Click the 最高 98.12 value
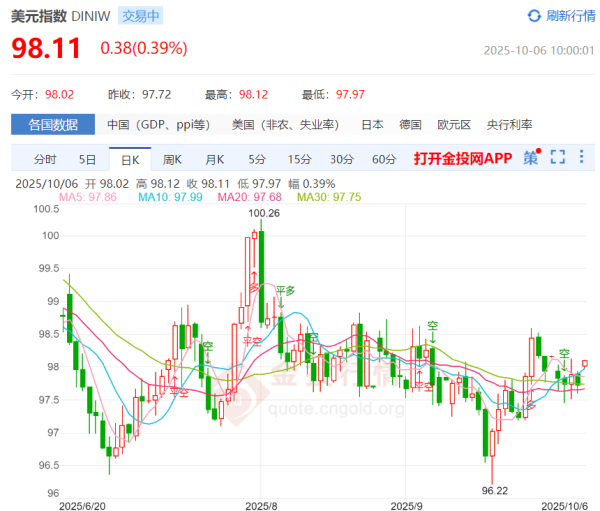 coord(253,95)
